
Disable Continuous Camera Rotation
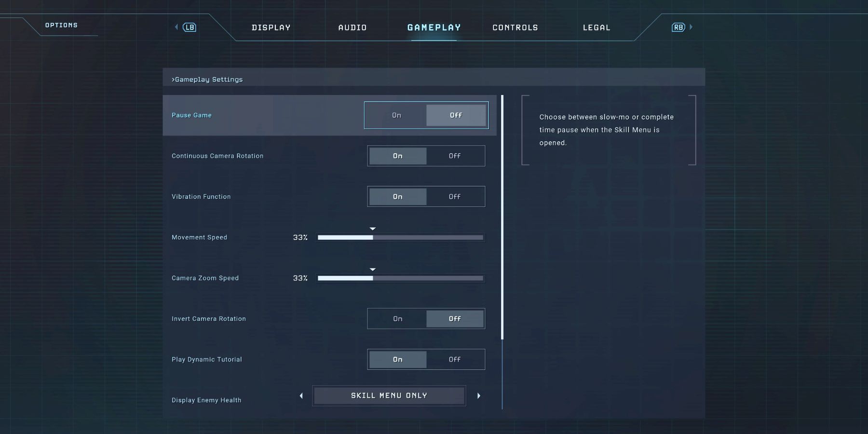click(x=455, y=156)
